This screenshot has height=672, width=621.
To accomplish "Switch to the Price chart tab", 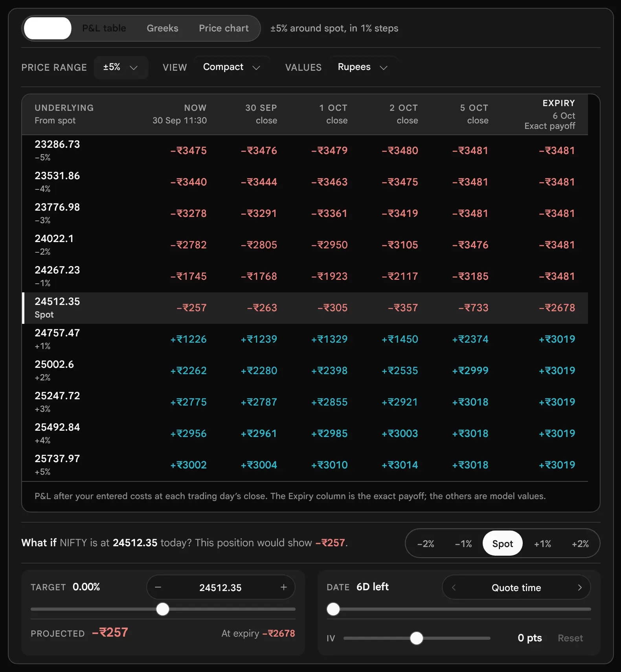I will point(224,28).
